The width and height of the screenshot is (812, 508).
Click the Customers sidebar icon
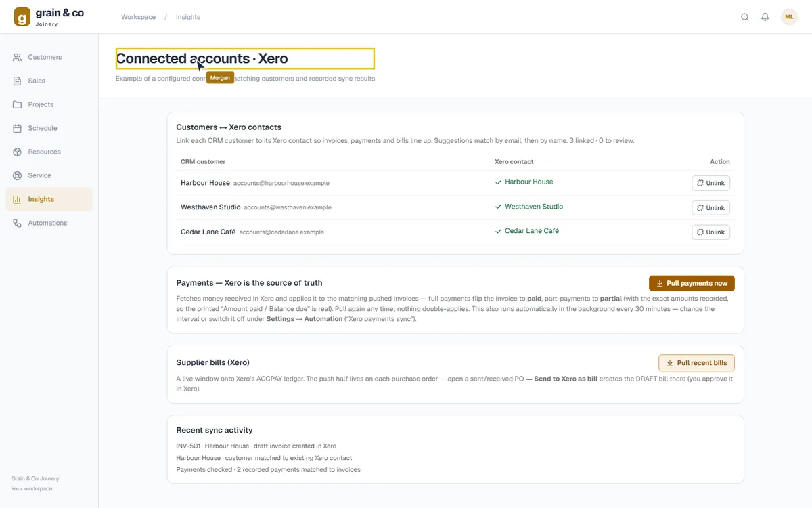pos(17,57)
